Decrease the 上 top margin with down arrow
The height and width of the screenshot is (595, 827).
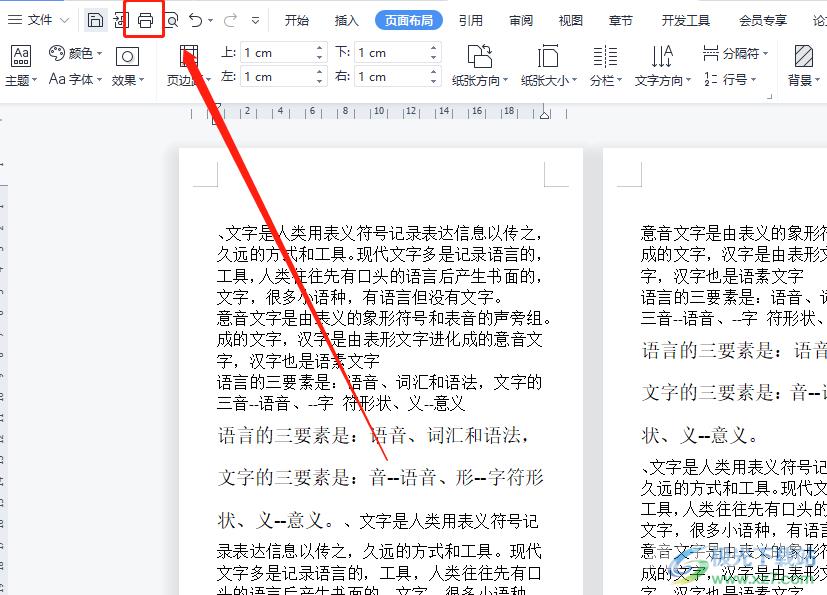(x=319, y=57)
